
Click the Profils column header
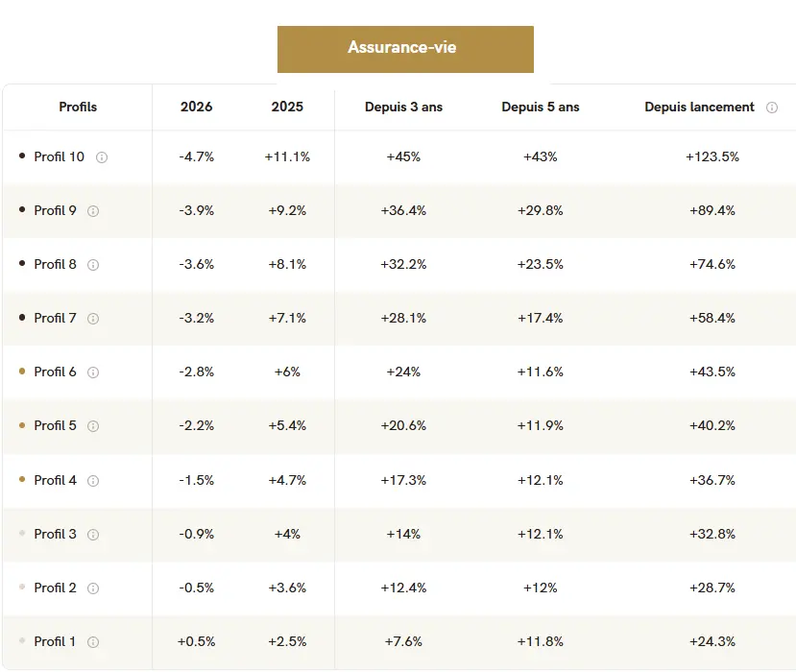coord(78,108)
